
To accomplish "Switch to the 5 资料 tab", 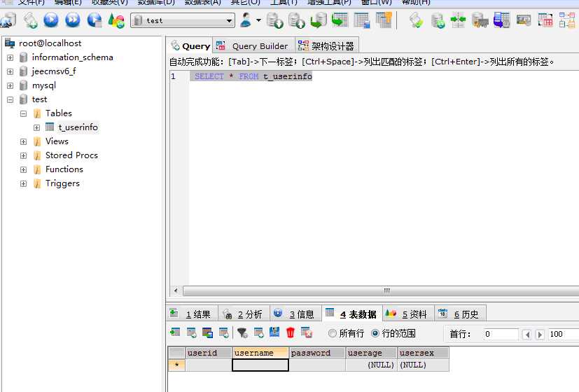I will tap(408, 314).
